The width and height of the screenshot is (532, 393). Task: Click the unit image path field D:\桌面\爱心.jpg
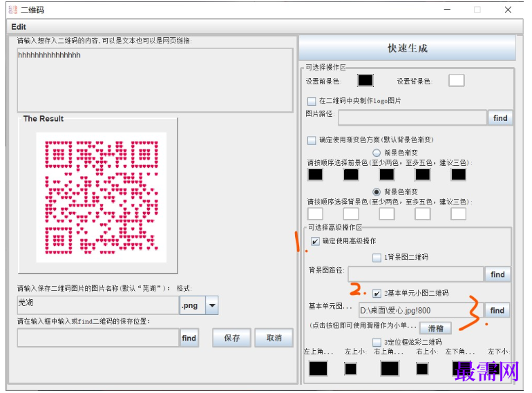point(421,310)
